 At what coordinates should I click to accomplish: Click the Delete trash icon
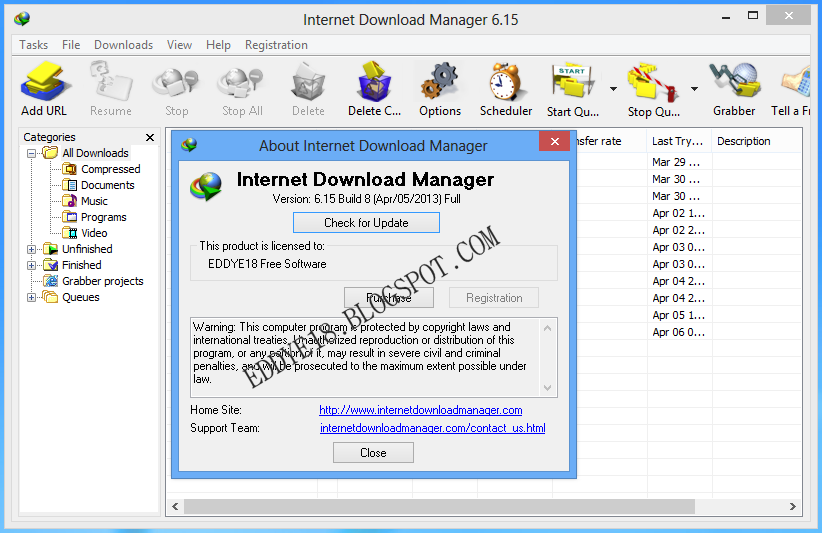point(308,81)
